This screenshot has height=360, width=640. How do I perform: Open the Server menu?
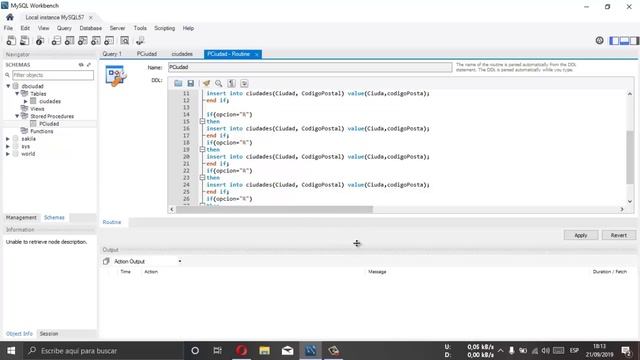(117, 28)
